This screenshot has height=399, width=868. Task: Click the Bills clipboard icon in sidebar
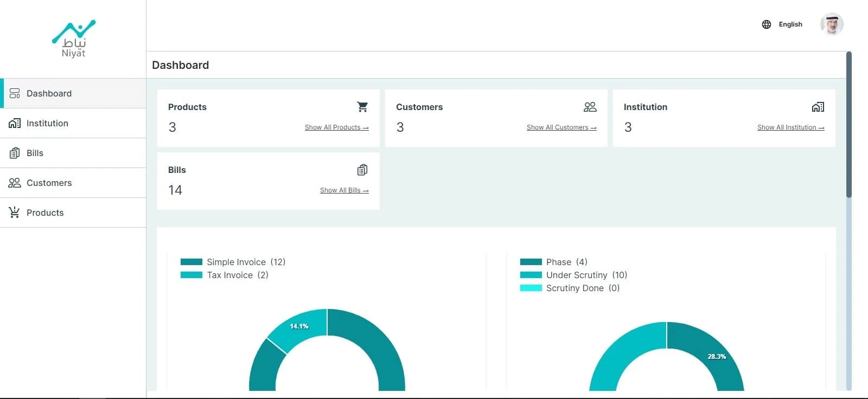[x=15, y=153]
